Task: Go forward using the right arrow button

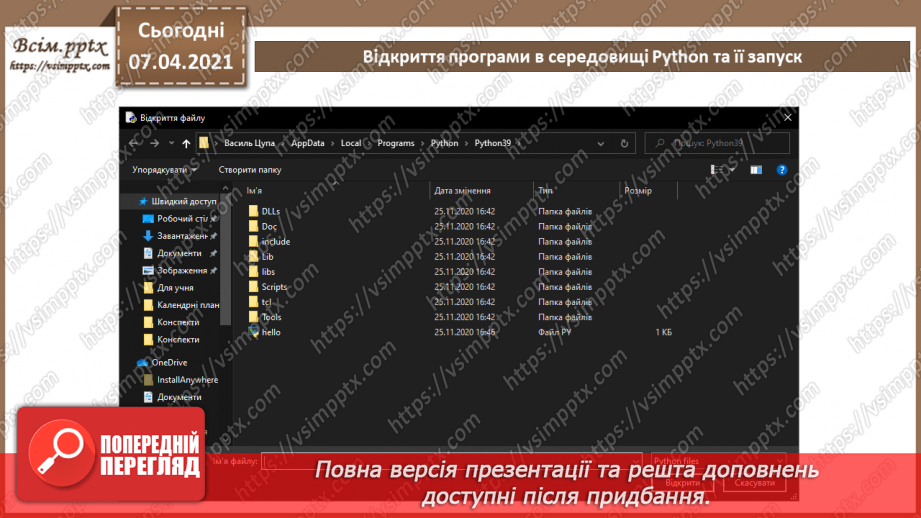Action: tap(154, 143)
